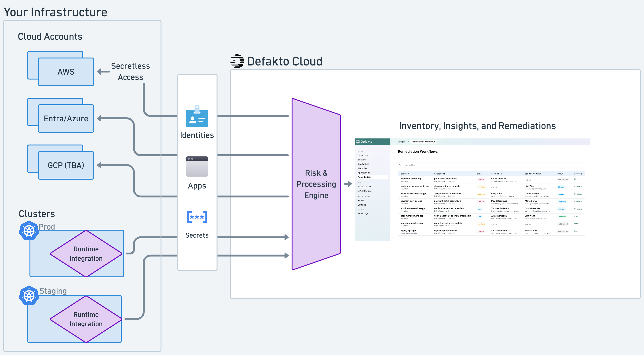Click the Entra/Azure cloud account box
This screenshot has width=644, height=355.
coord(66,118)
